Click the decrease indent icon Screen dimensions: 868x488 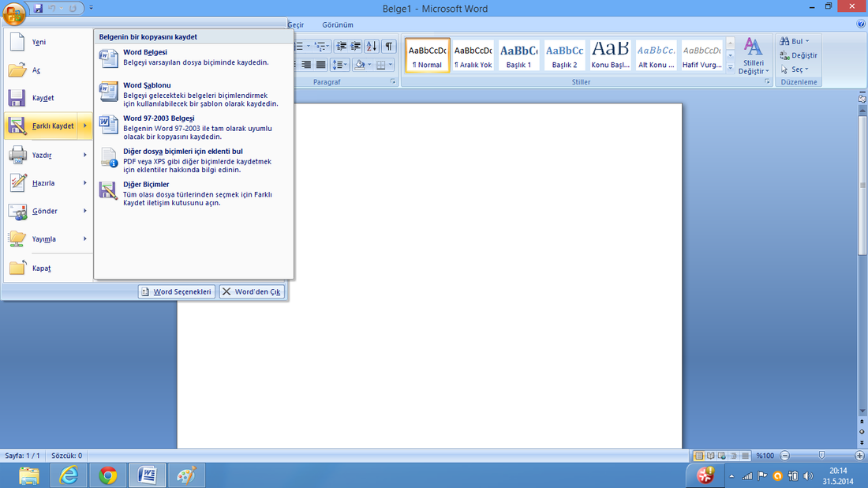[x=342, y=47]
